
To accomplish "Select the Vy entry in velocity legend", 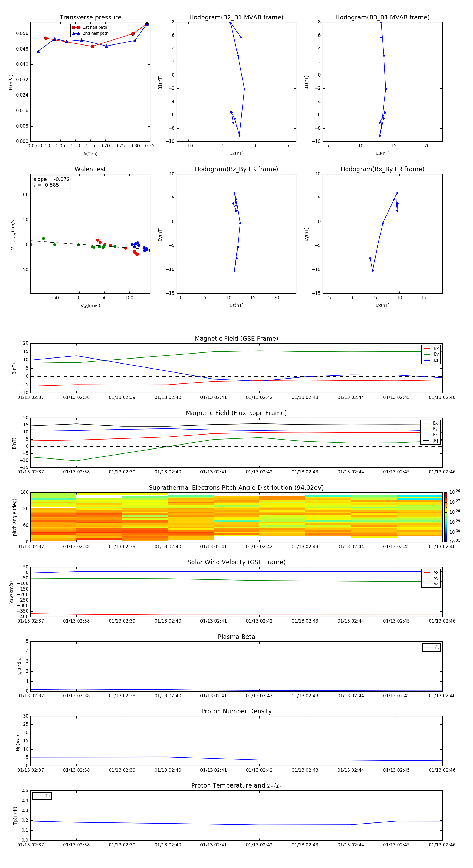I will 431,578.
